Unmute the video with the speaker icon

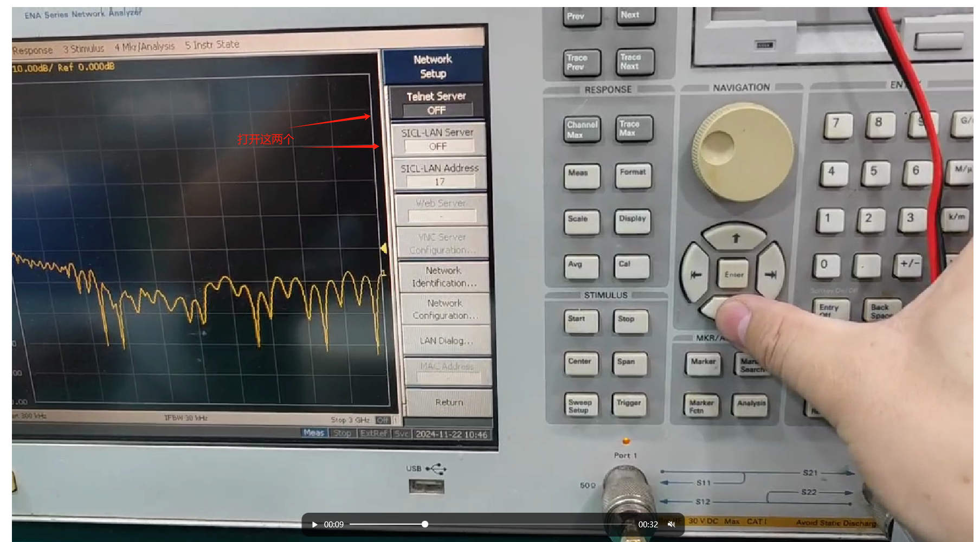[671, 524]
